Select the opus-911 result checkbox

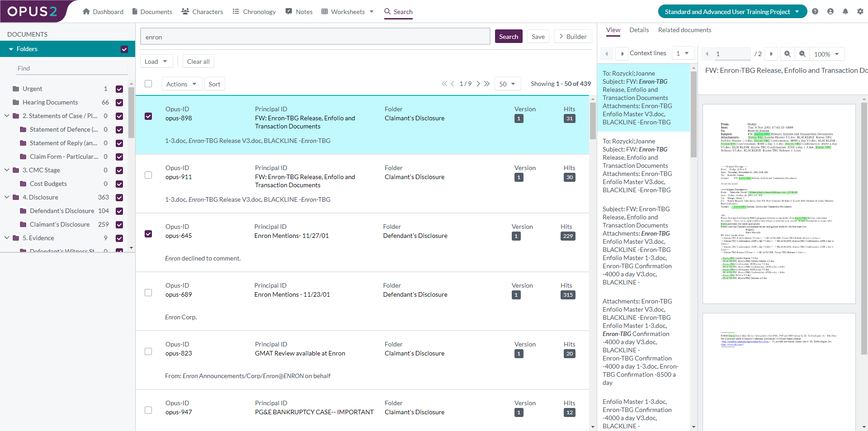click(148, 175)
